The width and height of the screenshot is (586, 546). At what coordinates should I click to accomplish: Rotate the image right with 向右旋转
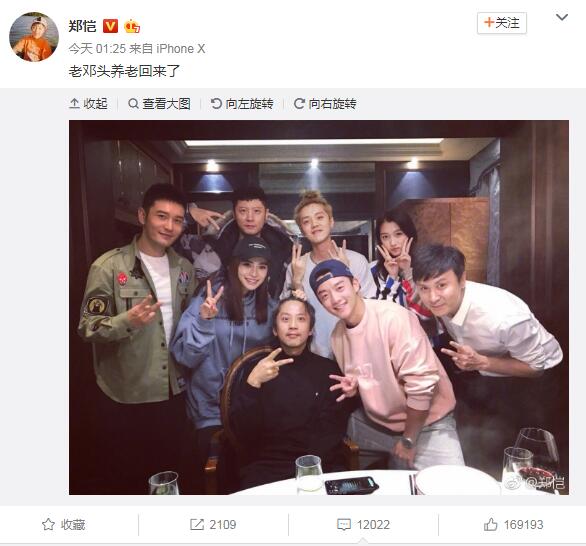[325, 104]
